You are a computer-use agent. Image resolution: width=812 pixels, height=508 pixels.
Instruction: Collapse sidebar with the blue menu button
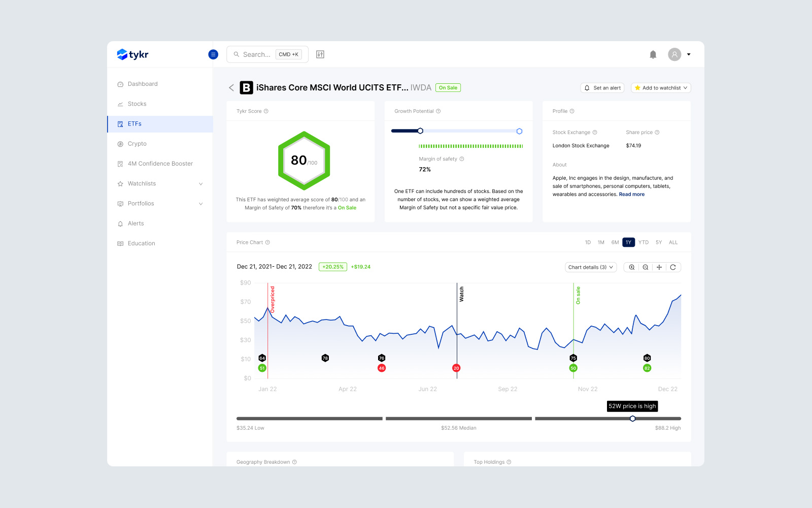(213, 54)
